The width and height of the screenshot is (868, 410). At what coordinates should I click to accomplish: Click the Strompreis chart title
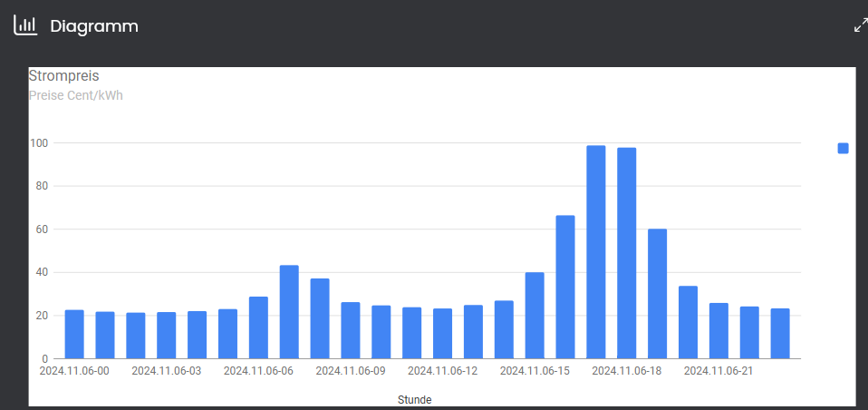pyautogui.click(x=63, y=76)
